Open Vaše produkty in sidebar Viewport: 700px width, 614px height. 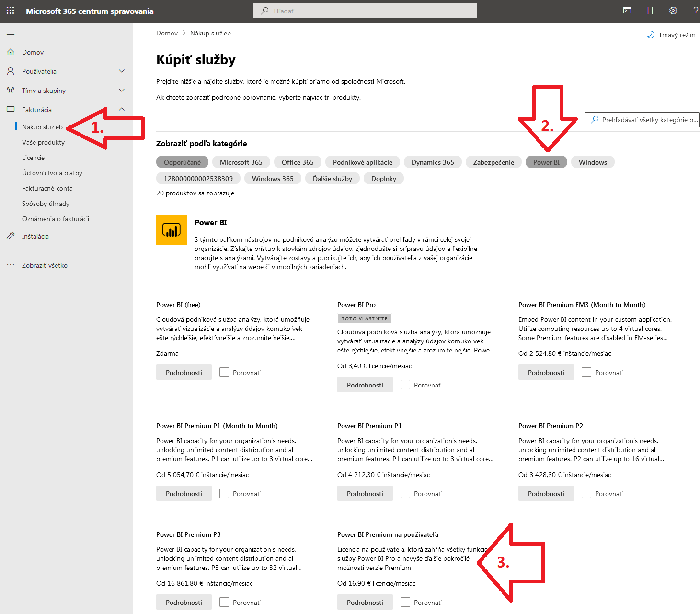tap(43, 142)
